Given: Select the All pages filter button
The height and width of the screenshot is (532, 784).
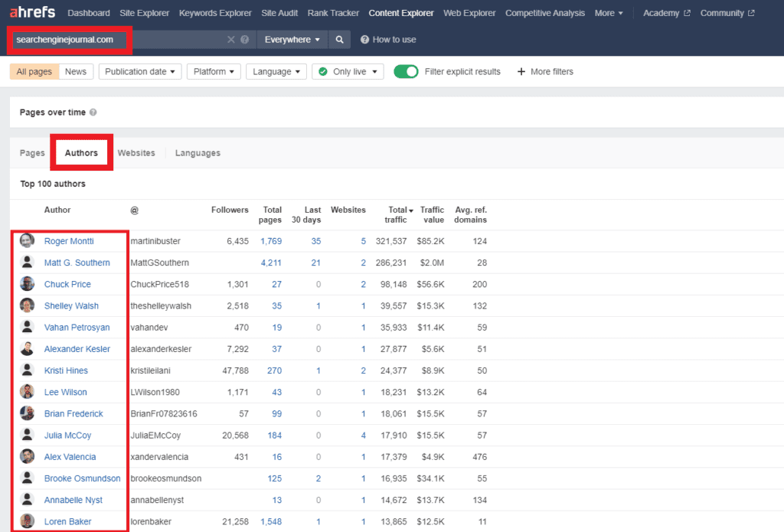Looking at the screenshot, I should click(x=34, y=71).
